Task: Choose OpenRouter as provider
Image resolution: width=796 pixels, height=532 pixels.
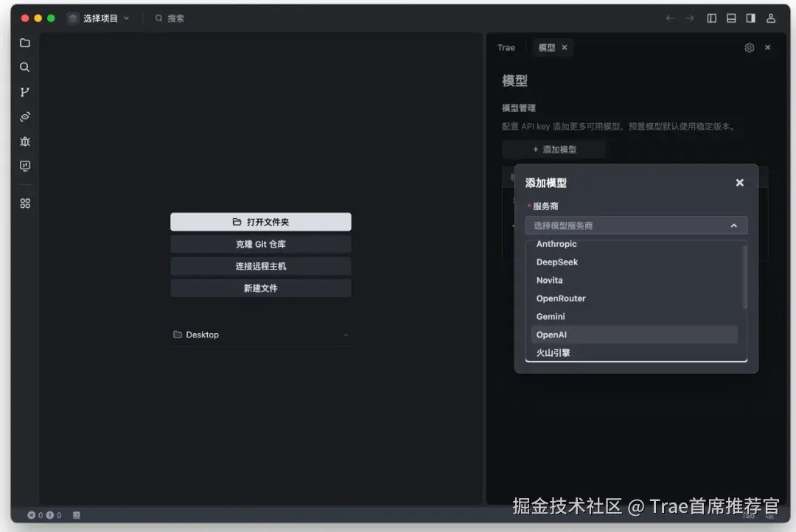Action: click(x=634, y=298)
